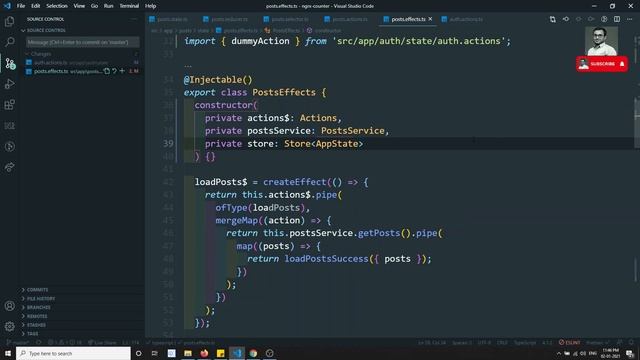The width and height of the screenshot is (640, 360).
Task: Click the master branch status bar item
Action: pos(18,342)
